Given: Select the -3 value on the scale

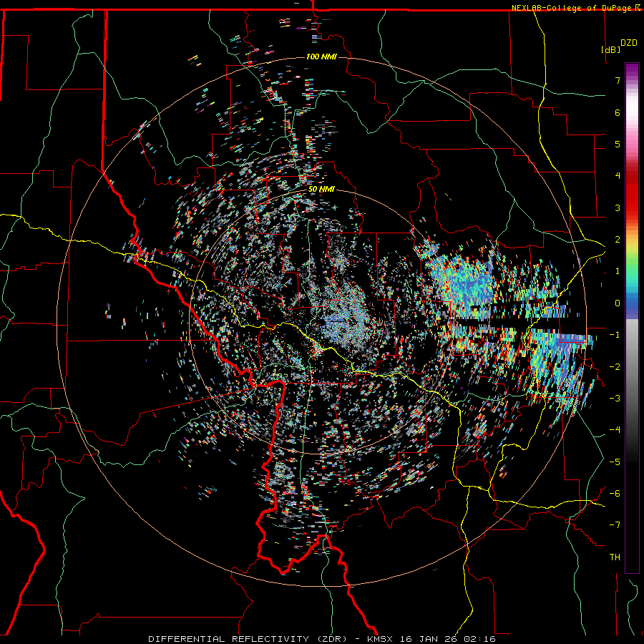Looking at the screenshot, I should [x=615, y=399].
